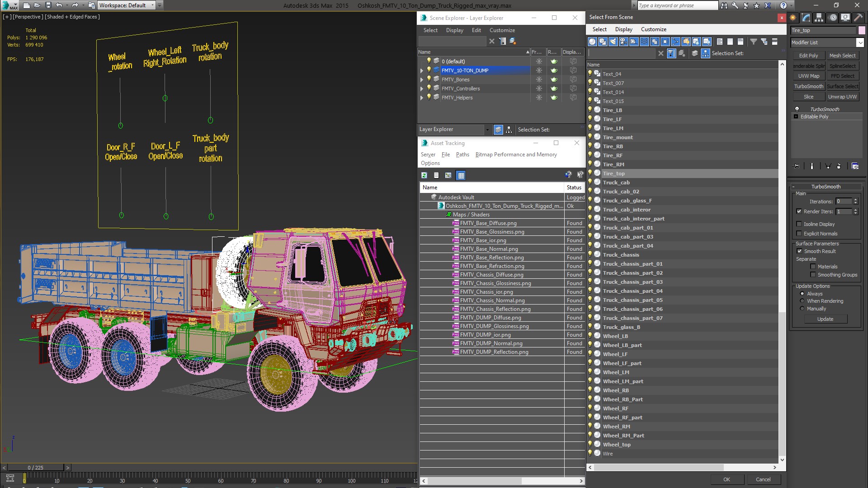Toggle visibility bulb of FMTV_Bones layer
Image resolution: width=868 pixels, height=488 pixels.
point(429,79)
